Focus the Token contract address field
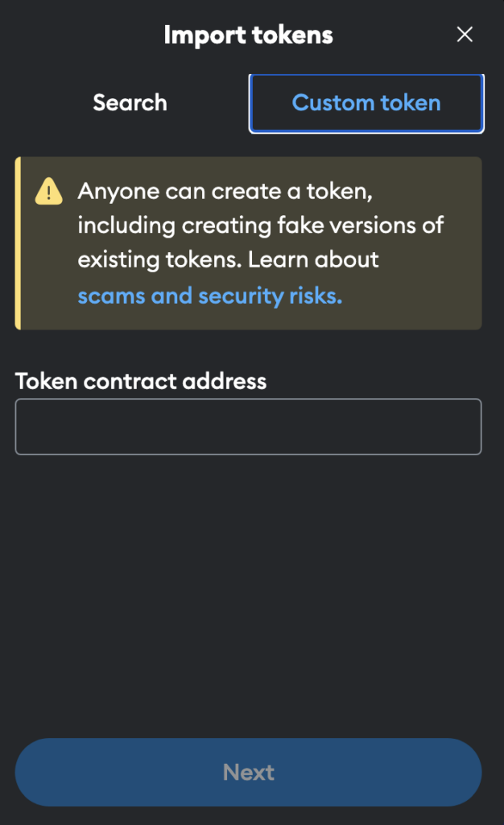Image resolution: width=504 pixels, height=825 pixels. 248,426
